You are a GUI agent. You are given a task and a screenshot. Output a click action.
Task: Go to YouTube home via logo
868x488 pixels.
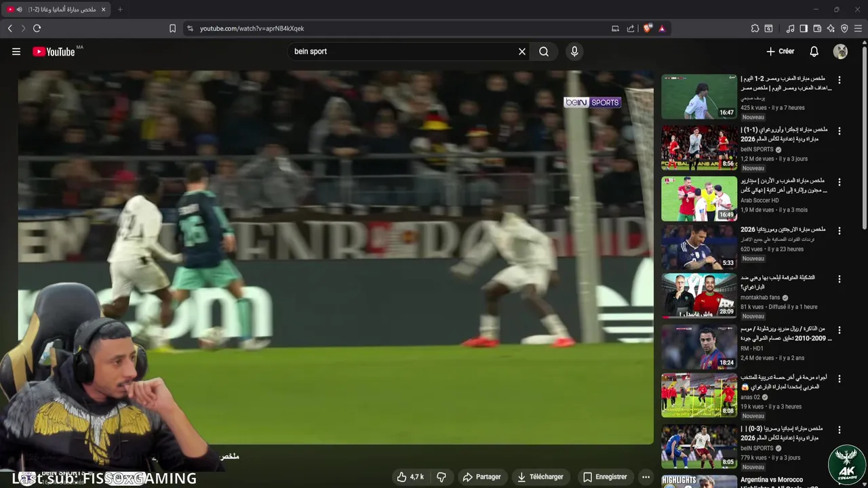tap(54, 52)
